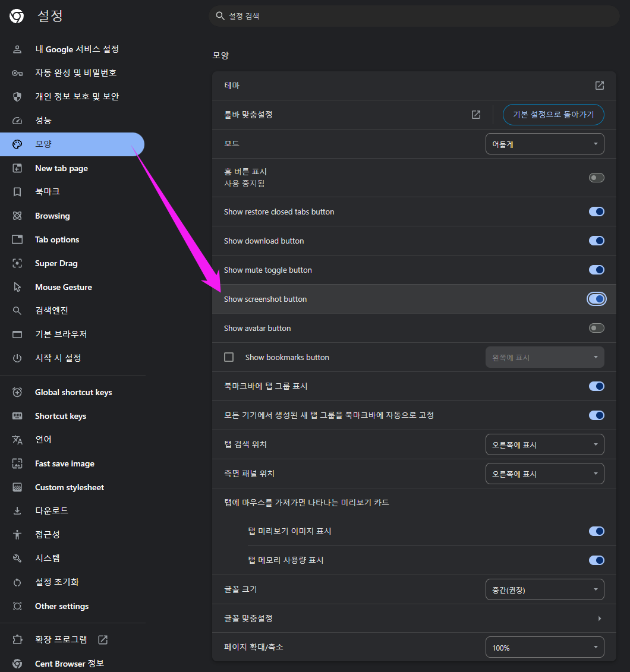Open the 모드 dropdown showing 어둡게
The image size is (630, 672).
point(545,144)
